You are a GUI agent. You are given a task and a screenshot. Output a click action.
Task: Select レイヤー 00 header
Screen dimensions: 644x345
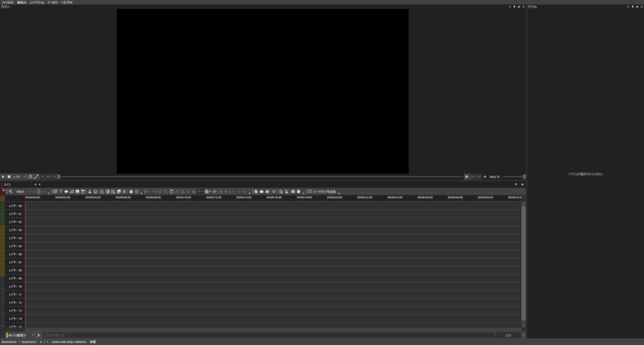pos(15,206)
